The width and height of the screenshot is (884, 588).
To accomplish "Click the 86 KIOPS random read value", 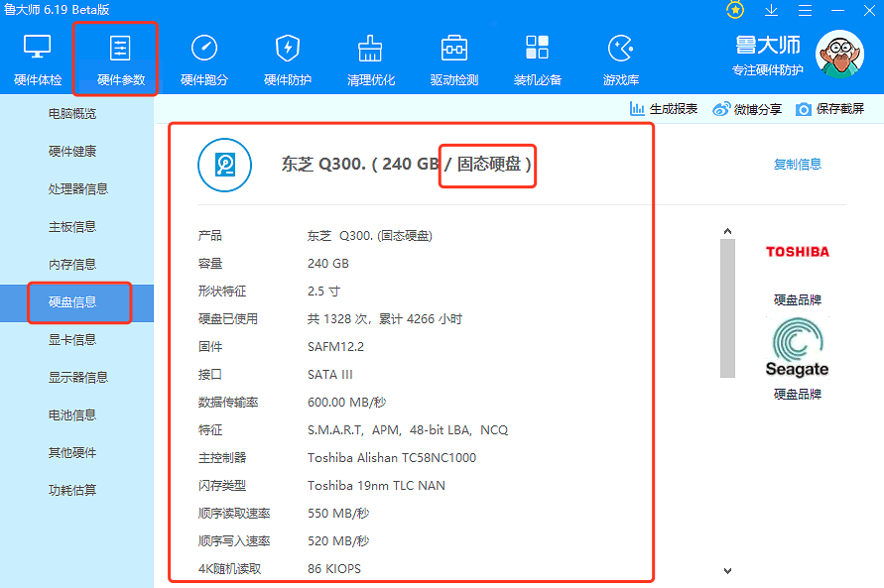I will 334,569.
